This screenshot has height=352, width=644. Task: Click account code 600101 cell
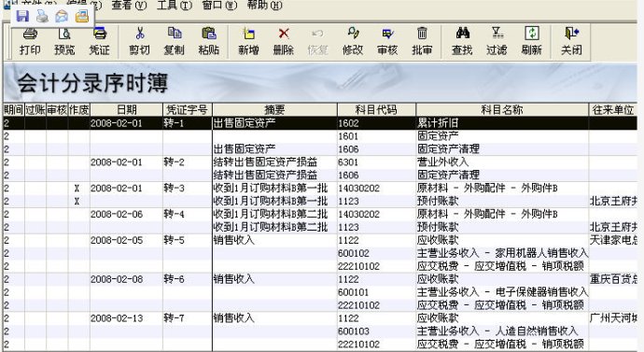tap(376, 292)
